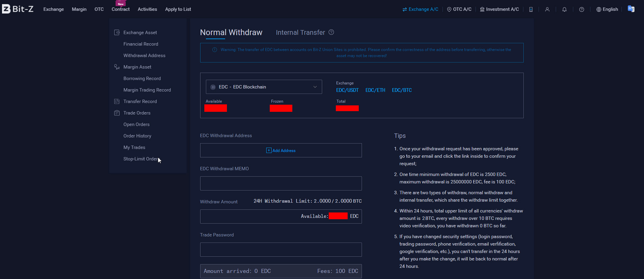
Task: Open Investment A/C account
Action: pyautogui.click(x=499, y=9)
